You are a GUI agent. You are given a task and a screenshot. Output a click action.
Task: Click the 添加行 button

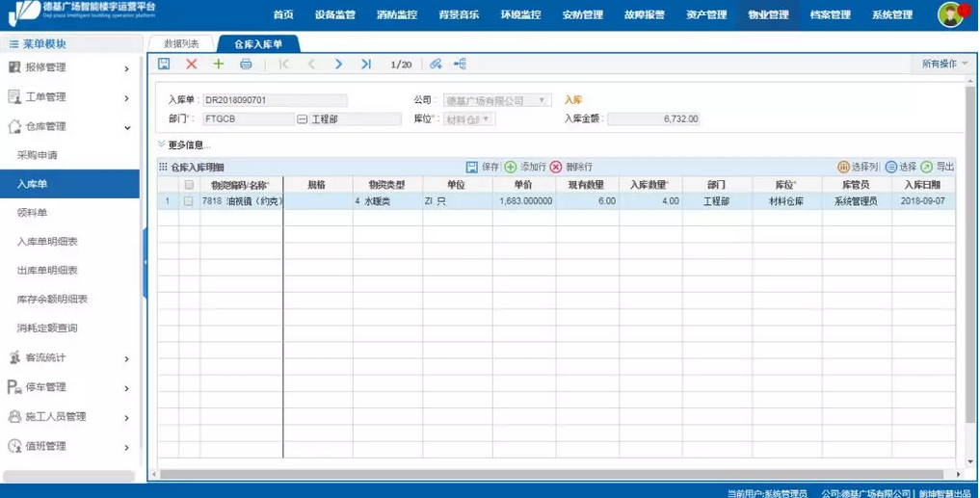coord(525,167)
